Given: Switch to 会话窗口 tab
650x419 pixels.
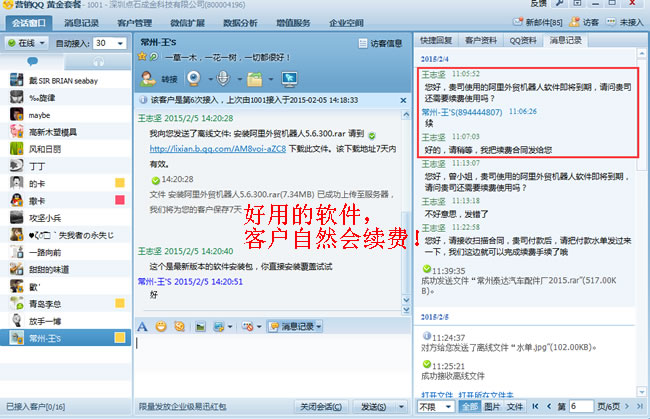Looking at the screenshot, I should pos(29,23).
